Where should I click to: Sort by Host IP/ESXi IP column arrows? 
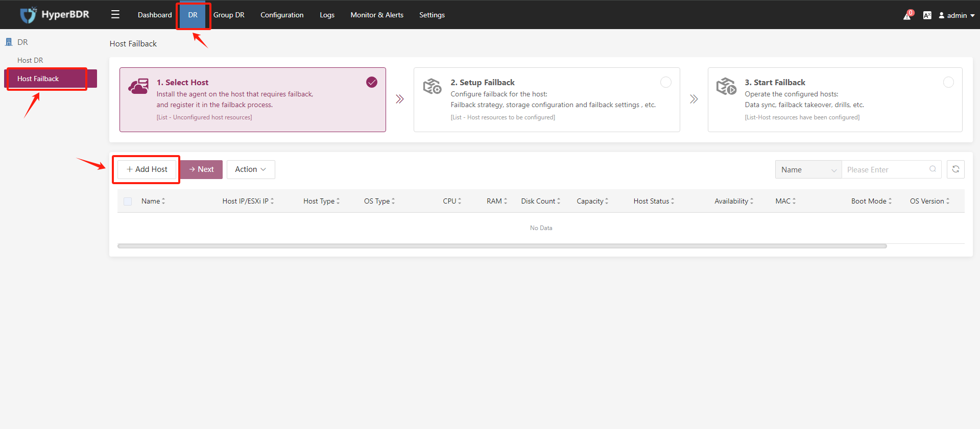pyautogui.click(x=272, y=201)
